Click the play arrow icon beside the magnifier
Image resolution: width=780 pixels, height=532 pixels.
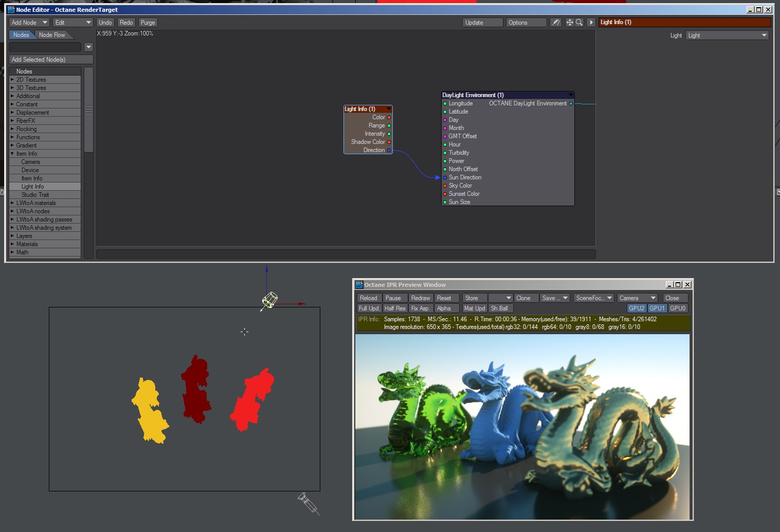point(591,23)
